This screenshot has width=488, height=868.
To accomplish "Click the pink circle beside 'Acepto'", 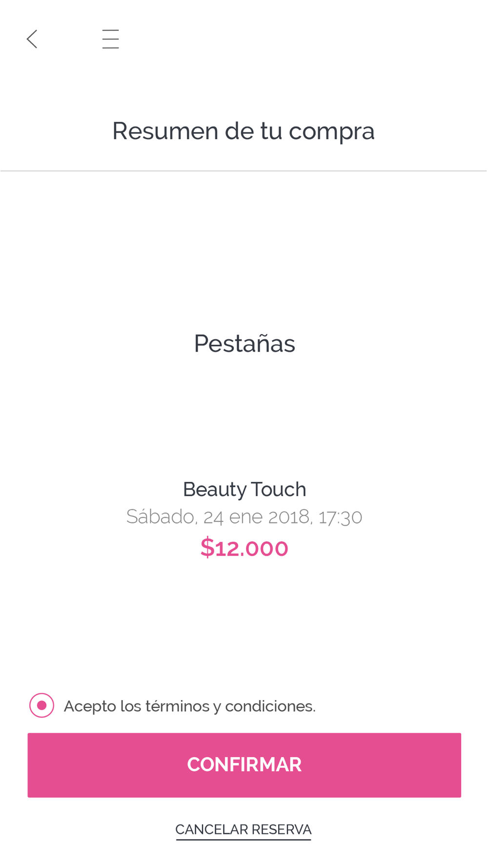I will pos(42,705).
